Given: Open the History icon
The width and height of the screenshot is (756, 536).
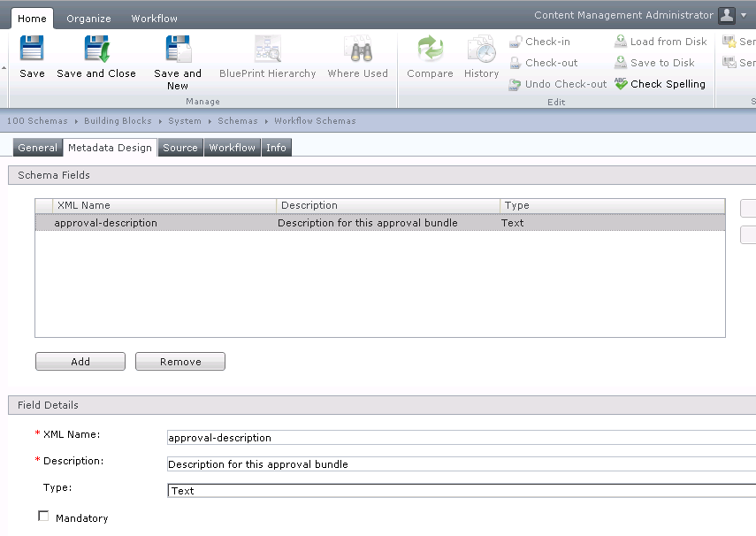Looking at the screenshot, I should (x=481, y=50).
